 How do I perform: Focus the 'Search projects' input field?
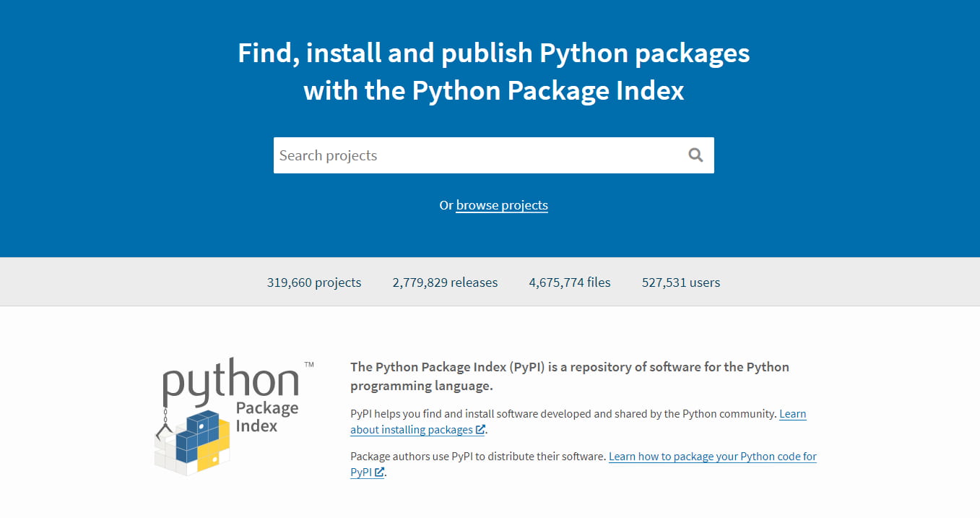477,155
